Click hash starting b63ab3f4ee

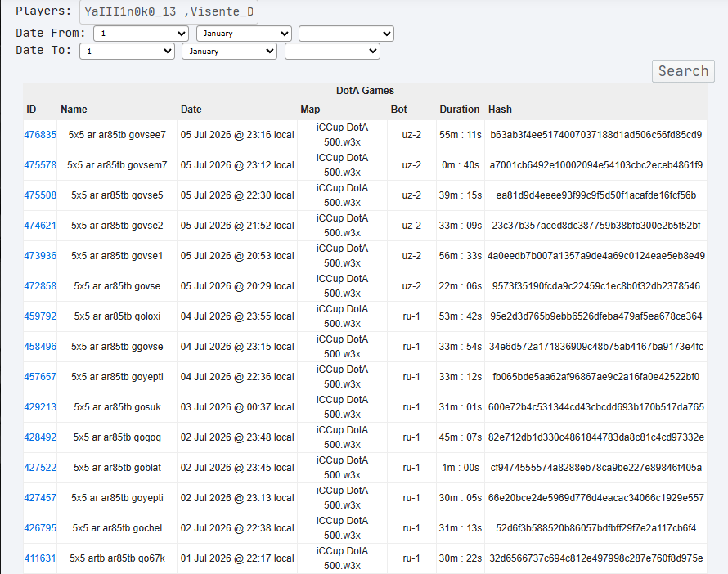point(595,135)
